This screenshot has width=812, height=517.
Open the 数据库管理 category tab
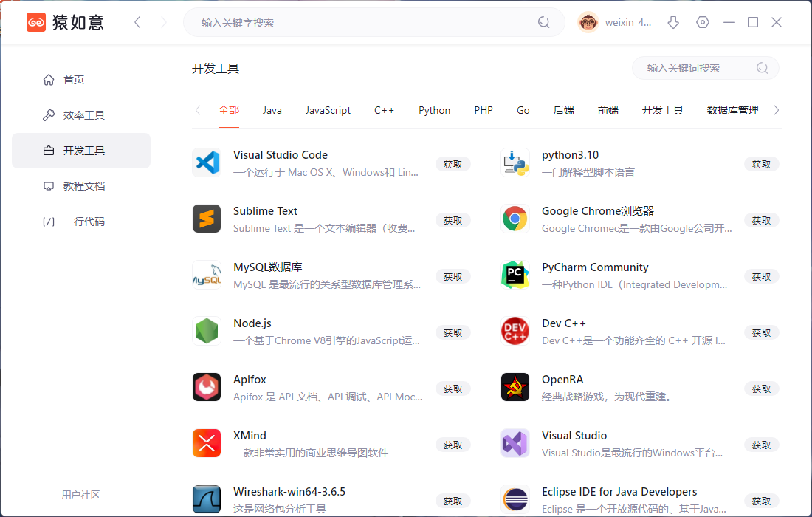click(732, 109)
